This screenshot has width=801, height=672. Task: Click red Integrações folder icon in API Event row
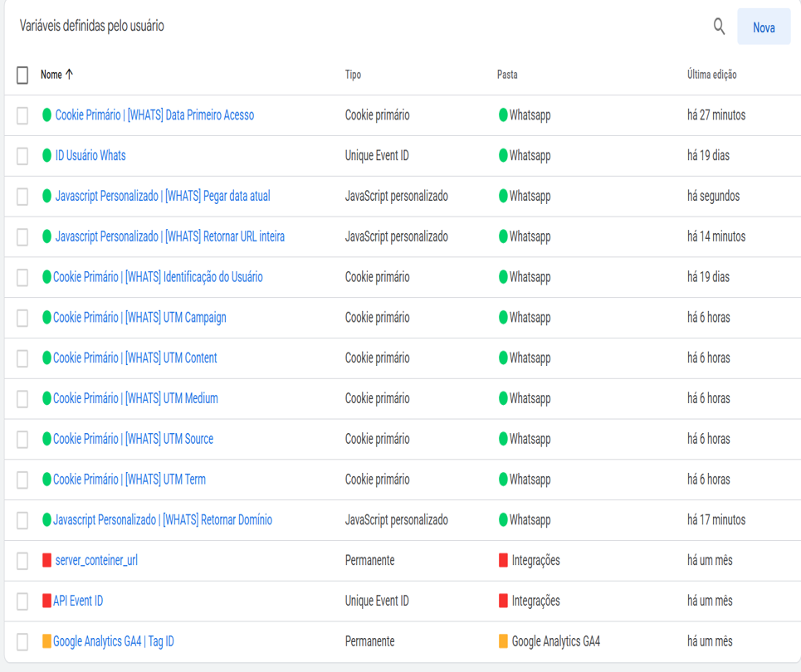(503, 601)
